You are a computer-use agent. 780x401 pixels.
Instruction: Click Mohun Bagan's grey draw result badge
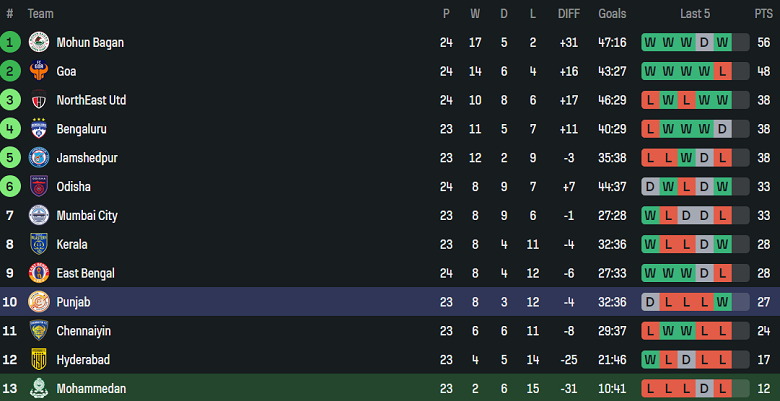tap(704, 43)
